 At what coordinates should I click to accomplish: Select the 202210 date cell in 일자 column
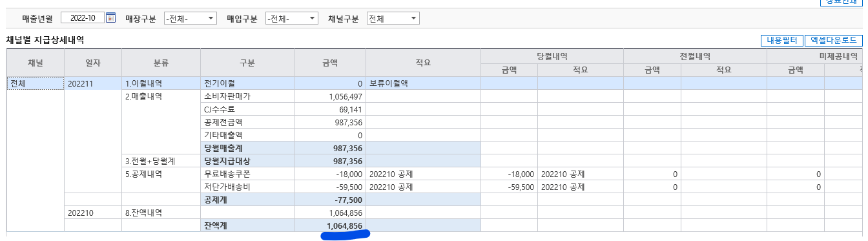coord(93,213)
